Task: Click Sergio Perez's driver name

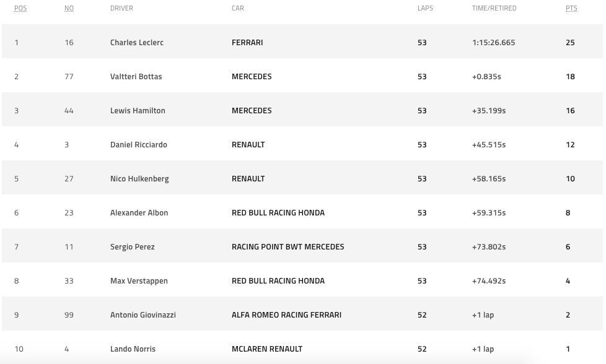Action: coord(133,247)
